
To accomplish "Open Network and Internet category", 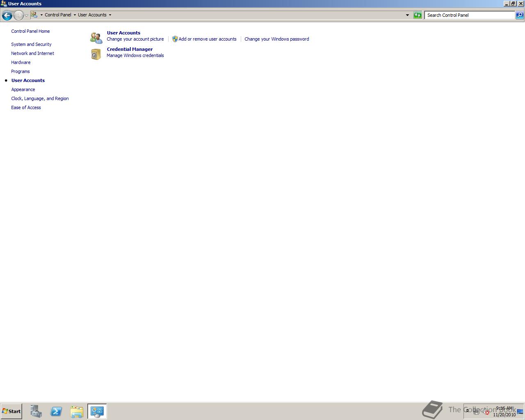I will coord(32,53).
